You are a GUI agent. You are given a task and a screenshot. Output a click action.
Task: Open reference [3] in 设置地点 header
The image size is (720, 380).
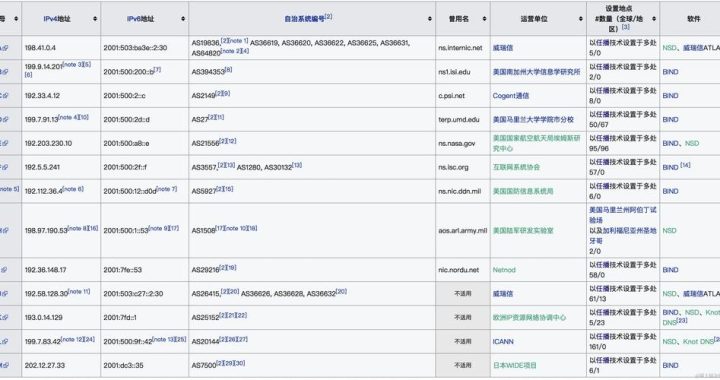click(626, 27)
